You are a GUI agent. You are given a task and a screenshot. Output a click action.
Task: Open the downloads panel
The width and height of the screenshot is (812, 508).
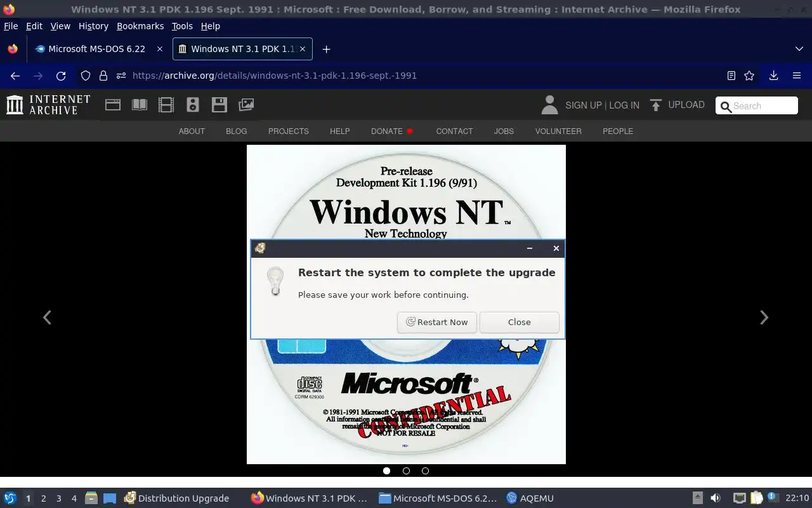(x=773, y=76)
